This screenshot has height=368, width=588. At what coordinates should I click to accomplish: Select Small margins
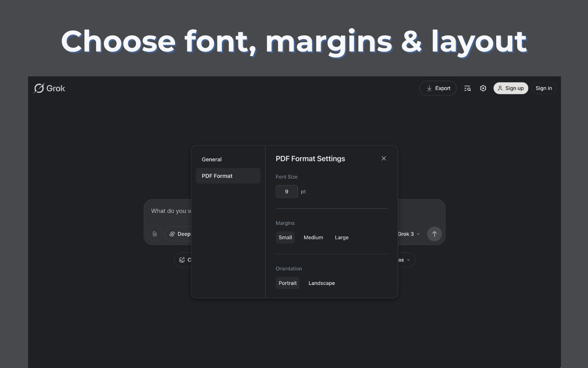click(285, 237)
